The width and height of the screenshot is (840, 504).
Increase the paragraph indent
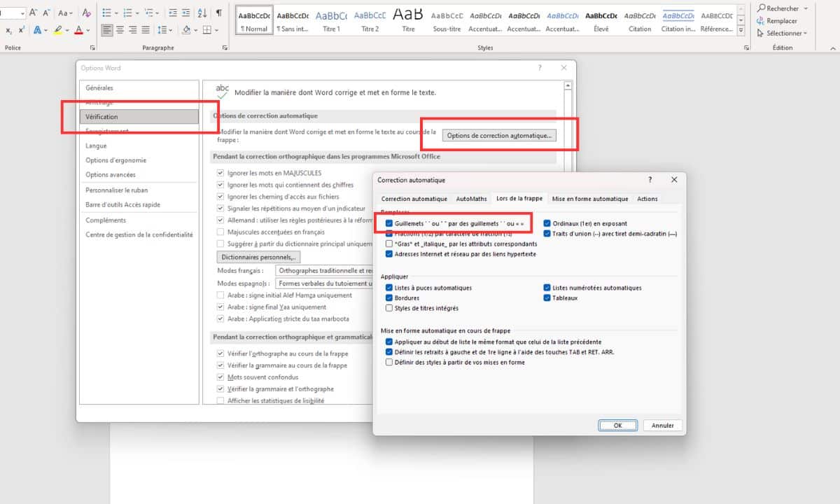(188, 13)
